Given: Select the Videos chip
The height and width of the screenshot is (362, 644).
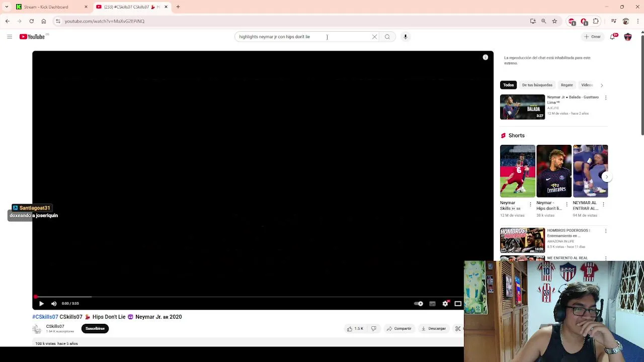Looking at the screenshot, I should click(x=587, y=85).
